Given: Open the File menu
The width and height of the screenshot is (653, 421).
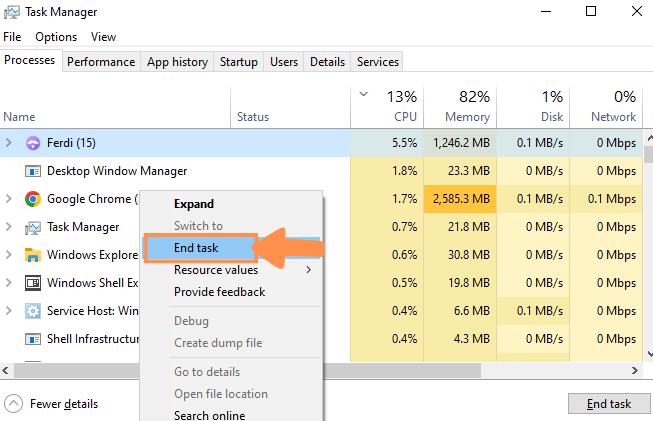Looking at the screenshot, I should [x=12, y=37].
